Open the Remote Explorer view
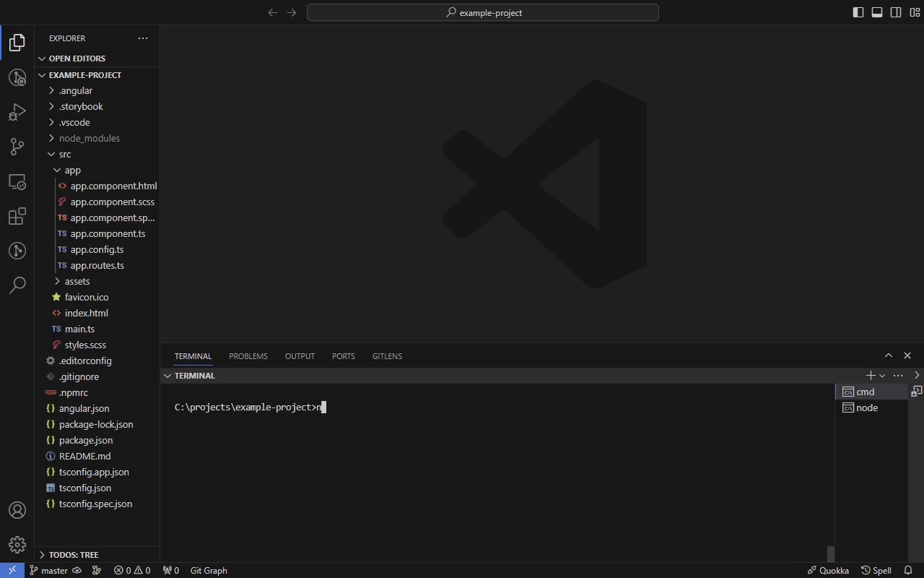Image resolution: width=924 pixels, height=578 pixels. pos(17,181)
